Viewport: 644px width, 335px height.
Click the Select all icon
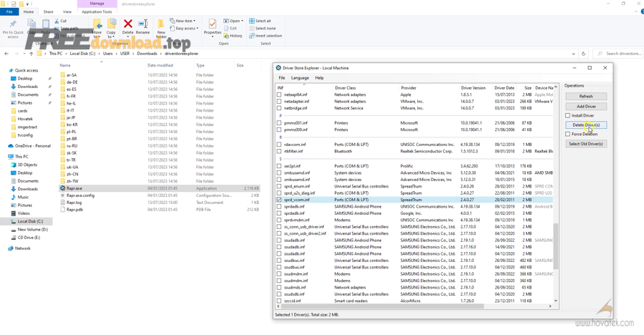[252, 21]
